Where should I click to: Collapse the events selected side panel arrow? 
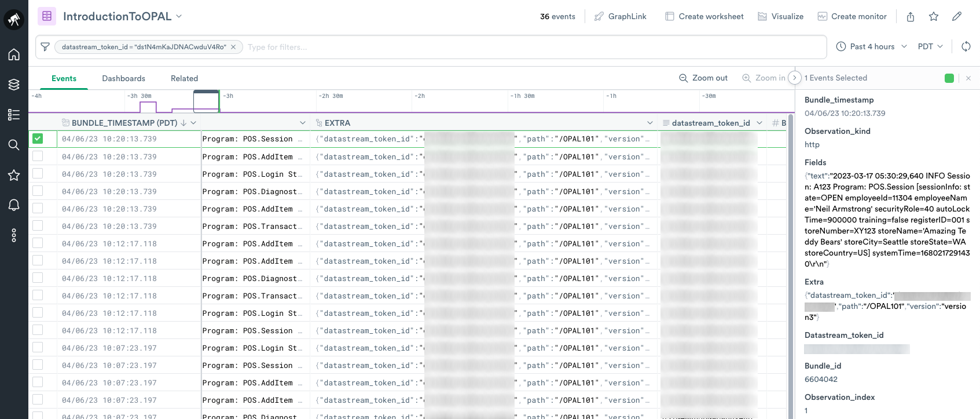(x=795, y=78)
